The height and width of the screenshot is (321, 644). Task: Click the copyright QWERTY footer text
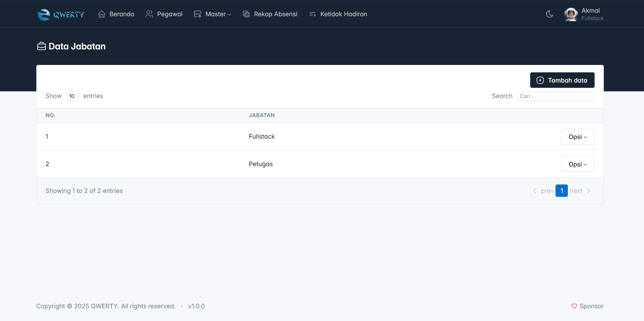[106, 306]
